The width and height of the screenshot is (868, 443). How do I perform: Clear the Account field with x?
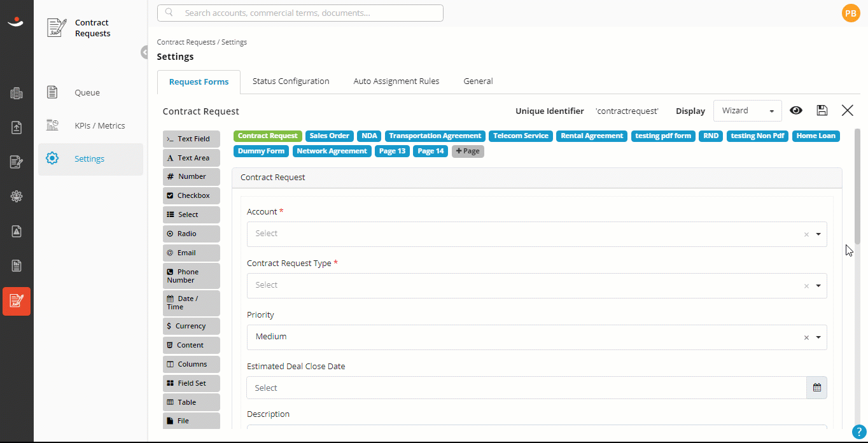[806, 234]
